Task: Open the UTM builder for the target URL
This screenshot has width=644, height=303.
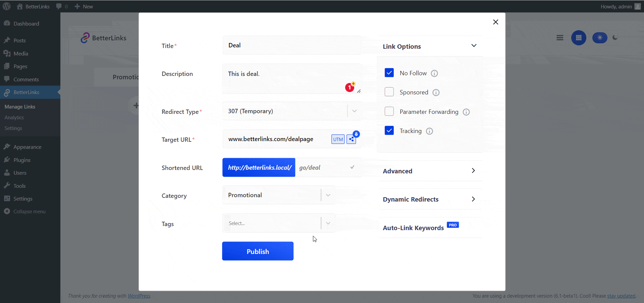Action: pos(338,139)
